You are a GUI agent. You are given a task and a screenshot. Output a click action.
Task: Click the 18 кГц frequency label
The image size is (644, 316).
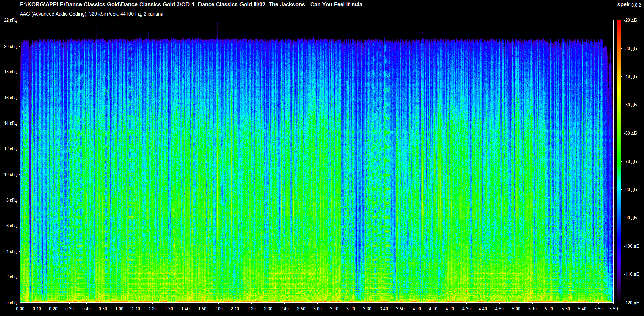[10, 72]
